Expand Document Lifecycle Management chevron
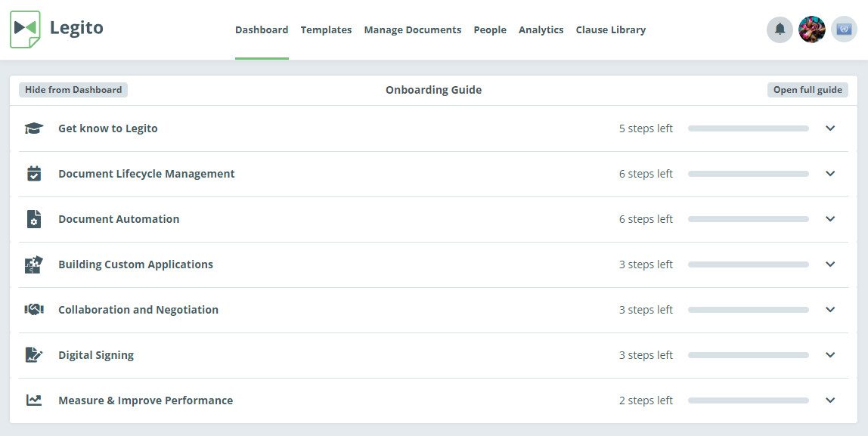This screenshot has height=436, width=868. (829, 174)
